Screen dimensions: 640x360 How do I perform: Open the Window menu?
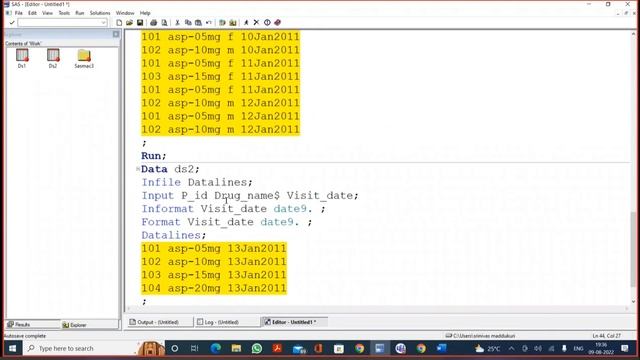(125, 13)
